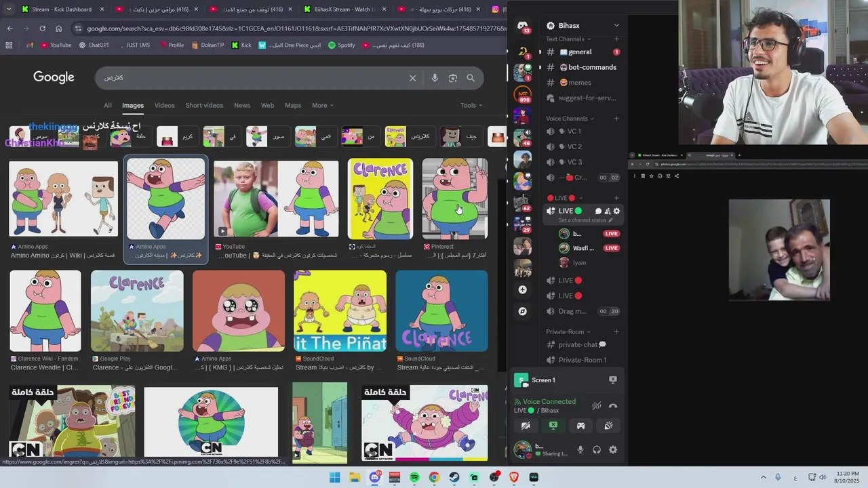
Task: Invite people to the LIVE voice channel
Action: [608, 211]
